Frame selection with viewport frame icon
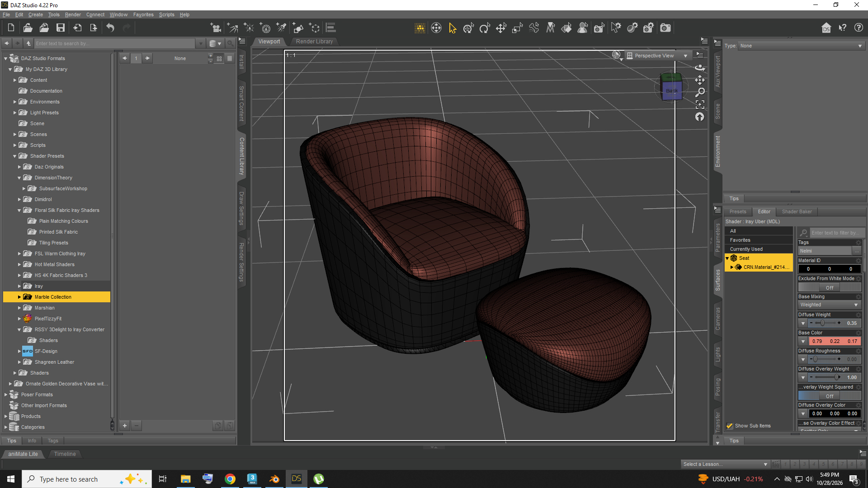868x488 pixels. coord(700,104)
